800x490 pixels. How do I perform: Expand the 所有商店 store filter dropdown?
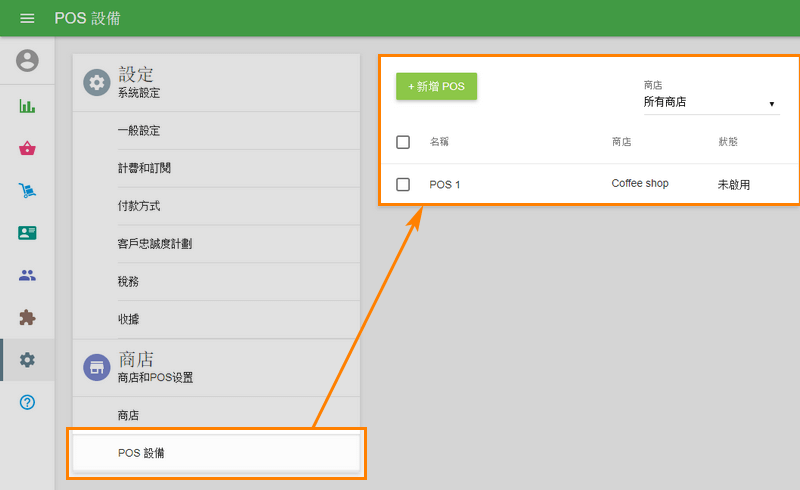[x=710, y=103]
